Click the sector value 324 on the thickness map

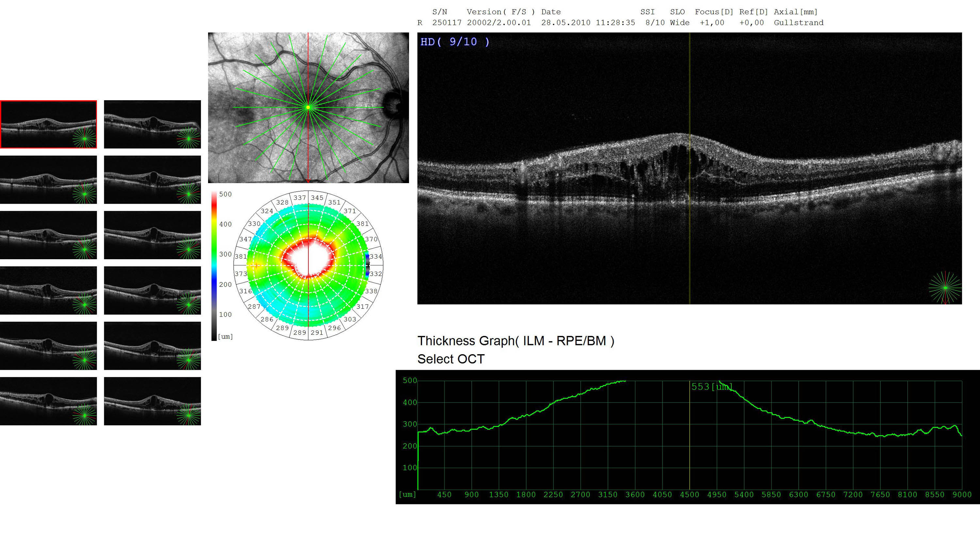(267, 211)
